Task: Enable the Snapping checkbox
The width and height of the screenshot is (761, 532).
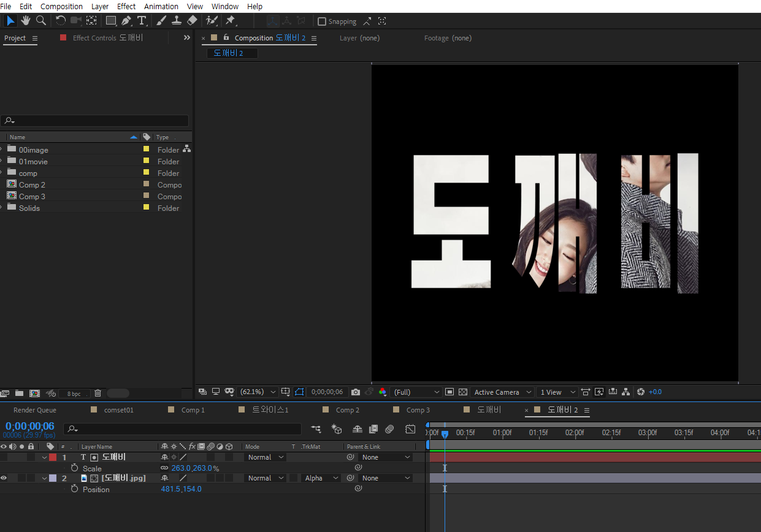Action: pyautogui.click(x=322, y=21)
